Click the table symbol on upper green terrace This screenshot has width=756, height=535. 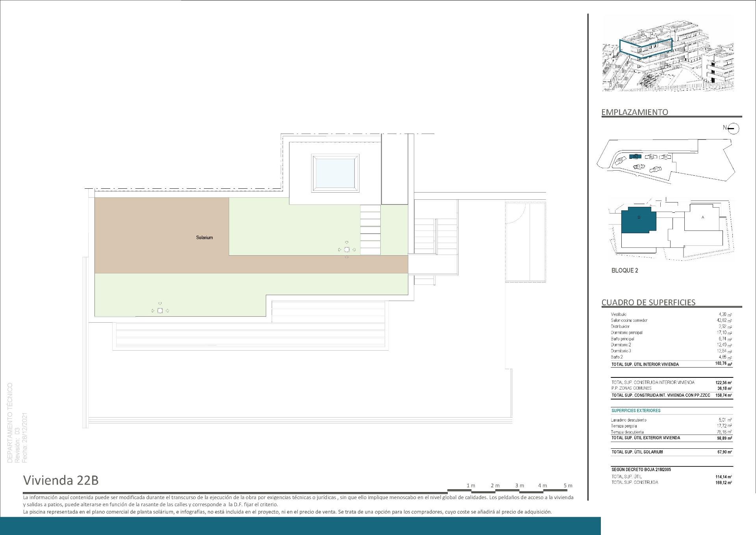point(346,250)
